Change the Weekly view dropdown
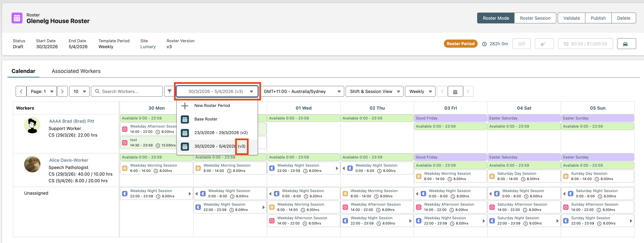The width and height of the screenshot is (644, 243). 420,91
